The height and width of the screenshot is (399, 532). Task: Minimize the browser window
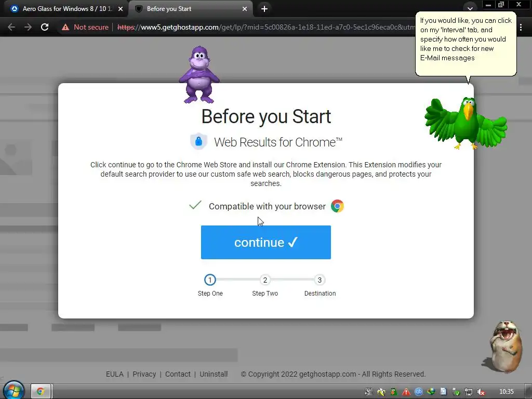pyautogui.click(x=488, y=5)
